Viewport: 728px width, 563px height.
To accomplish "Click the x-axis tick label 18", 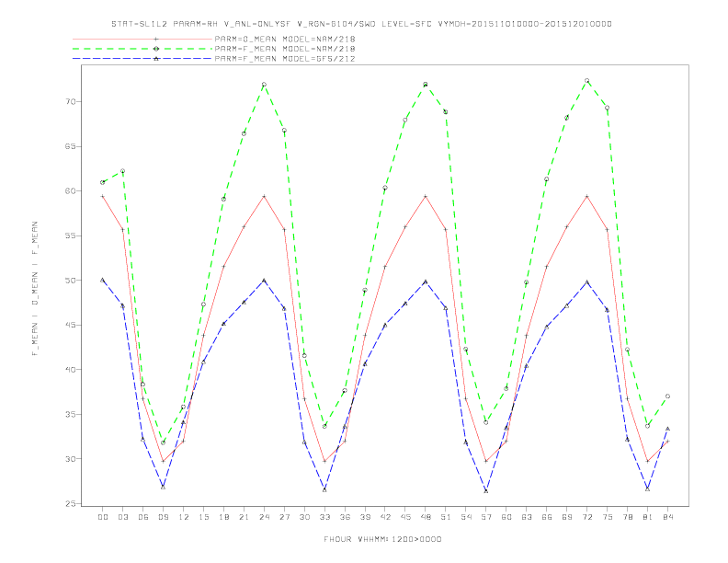I will (223, 517).
